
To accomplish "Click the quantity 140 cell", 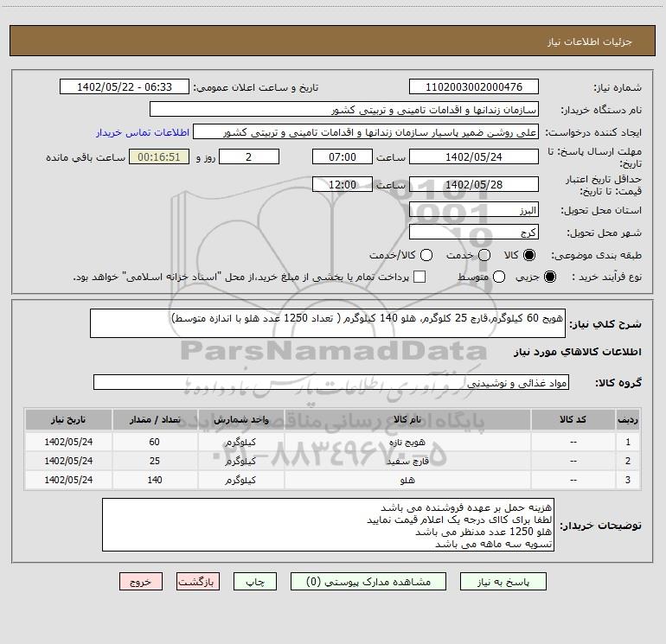I will (155, 480).
